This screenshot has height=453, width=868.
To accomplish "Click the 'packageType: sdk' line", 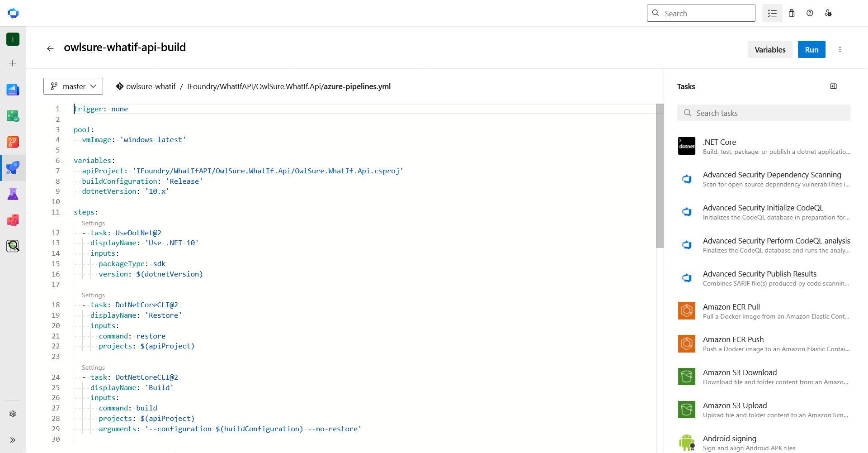I will pyautogui.click(x=132, y=264).
